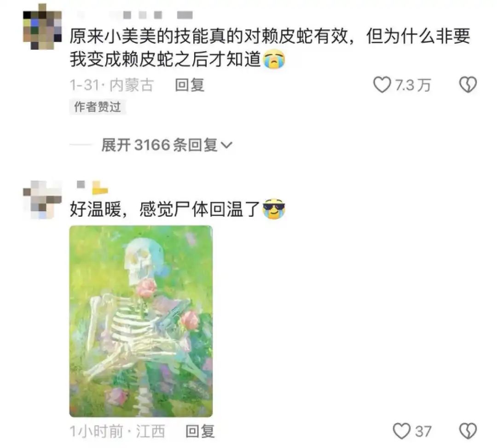Click chevron next to 展开 3166 条回复
The image size is (497, 448).
click(x=226, y=145)
